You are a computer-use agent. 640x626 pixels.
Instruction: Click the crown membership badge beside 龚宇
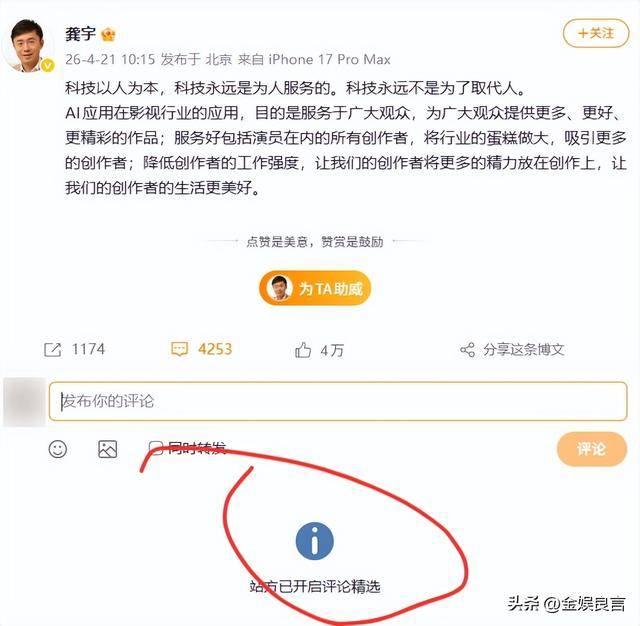point(108,35)
